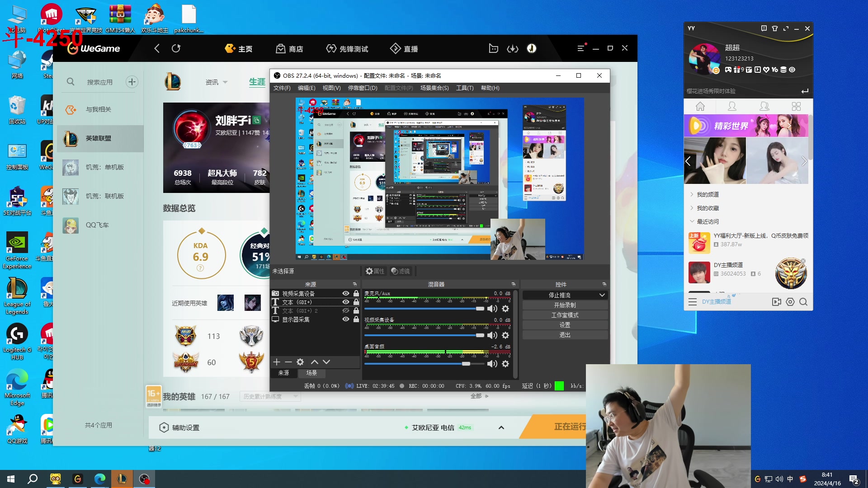Open 桌面音频 channel settings gear
The height and width of the screenshot is (488, 868).
click(505, 364)
